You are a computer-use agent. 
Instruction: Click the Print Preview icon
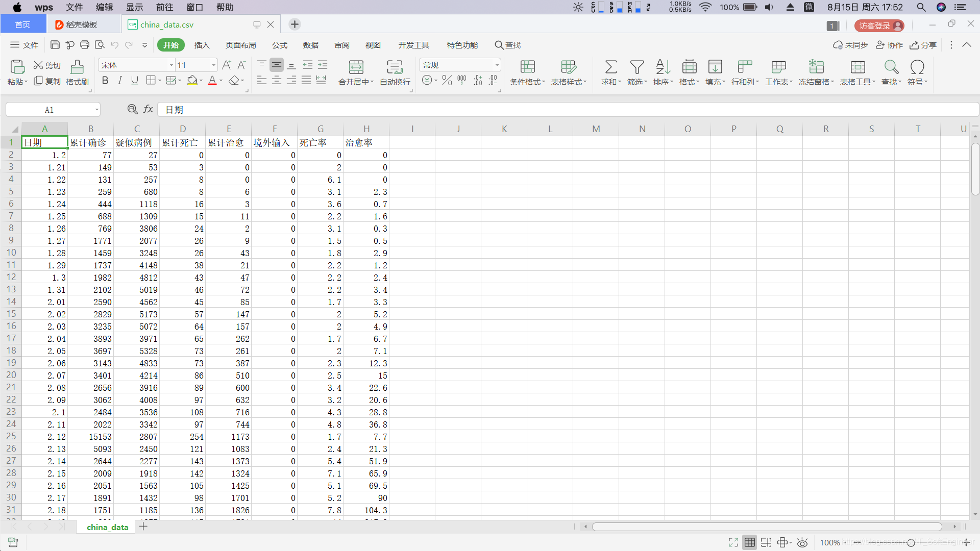coord(100,45)
